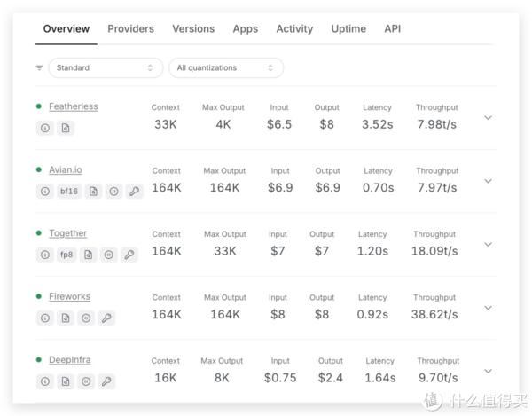Image resolution: width=532 pixels, height=416 pixels.
Task: Open the Standard sorting dropdown
Action: point(105,67)
